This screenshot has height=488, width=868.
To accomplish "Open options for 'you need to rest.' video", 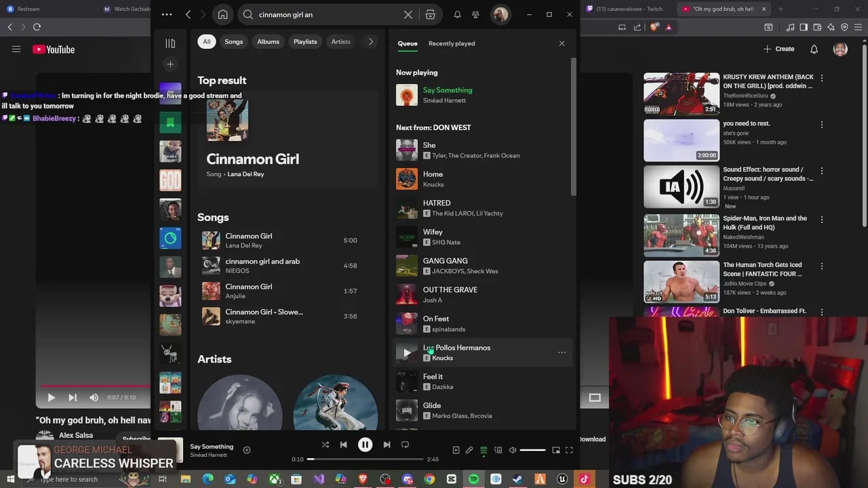I will 822,125.
